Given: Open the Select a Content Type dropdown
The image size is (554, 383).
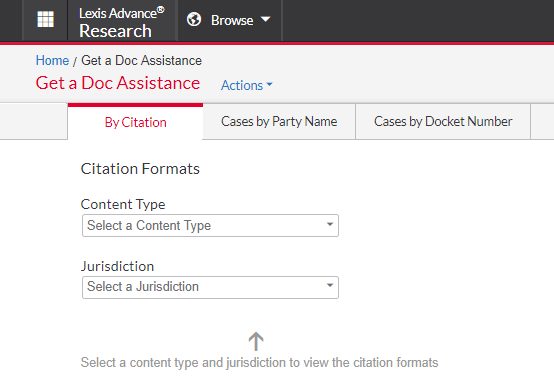Looking at the screenshot, I should click(x=210, y=225).
